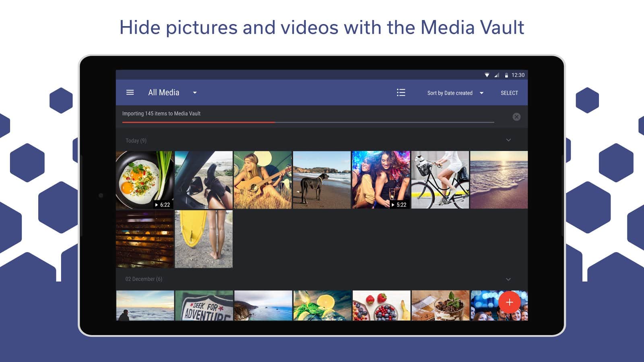
Task: Cancel the Media Vault import
Action: click(x=516, y=117)
